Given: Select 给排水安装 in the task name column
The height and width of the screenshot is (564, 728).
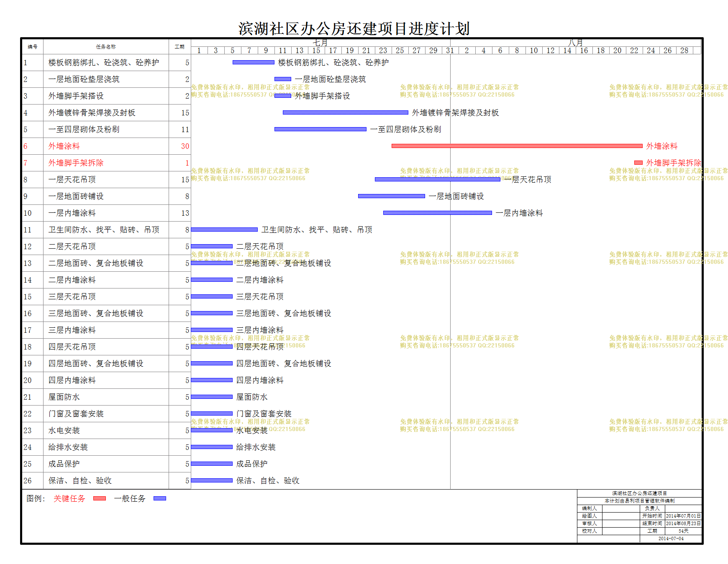Looking at the screenshot, I should tap(68, 447).
